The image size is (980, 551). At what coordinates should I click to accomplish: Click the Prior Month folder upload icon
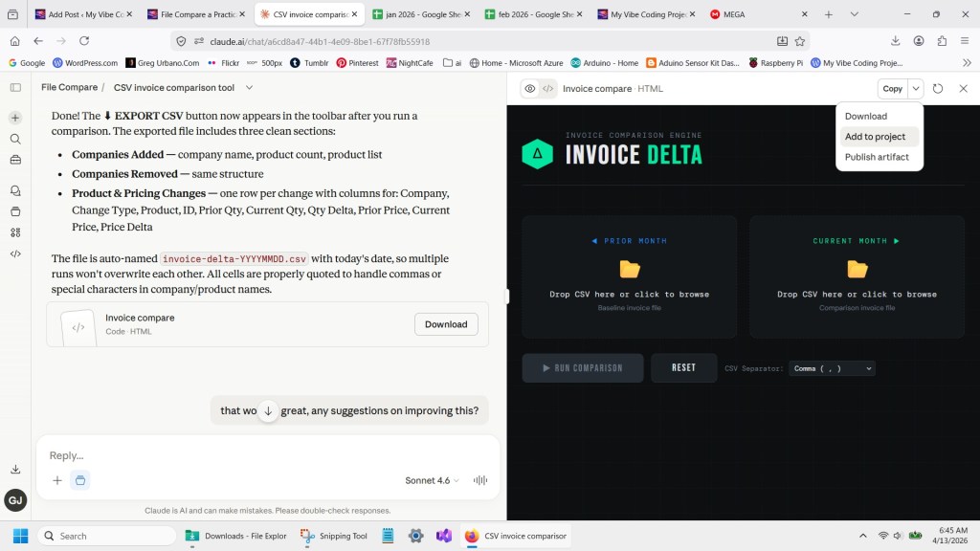click(629, 269)
